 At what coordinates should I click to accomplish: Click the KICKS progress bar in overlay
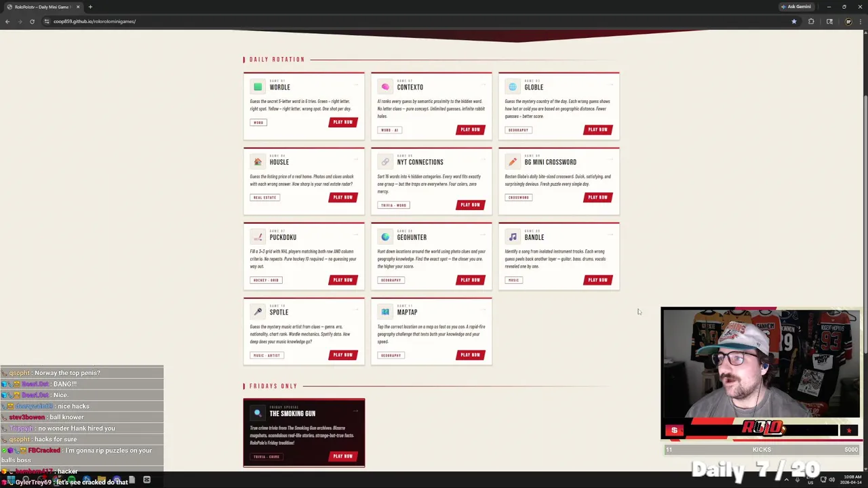coord(762,449)
